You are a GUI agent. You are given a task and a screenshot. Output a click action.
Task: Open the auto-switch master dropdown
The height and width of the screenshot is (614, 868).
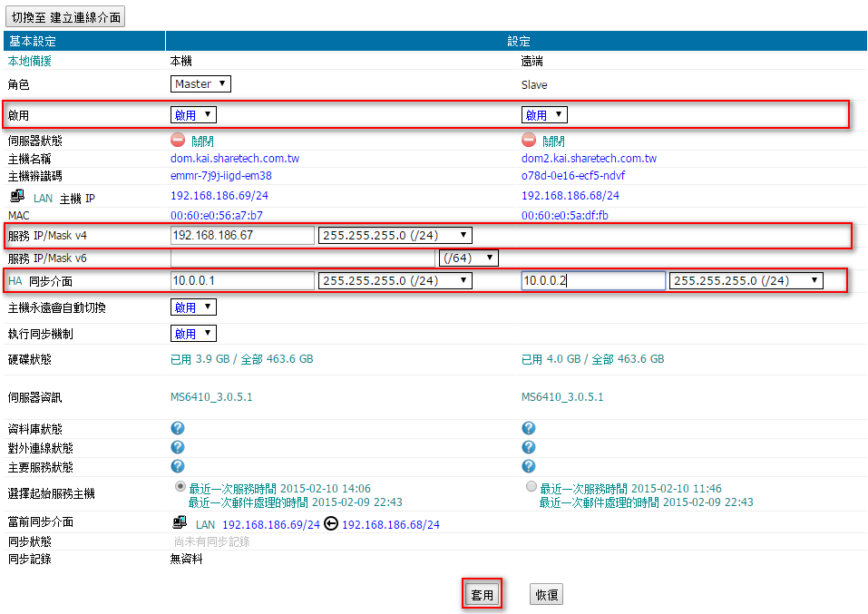pos(193,307)
